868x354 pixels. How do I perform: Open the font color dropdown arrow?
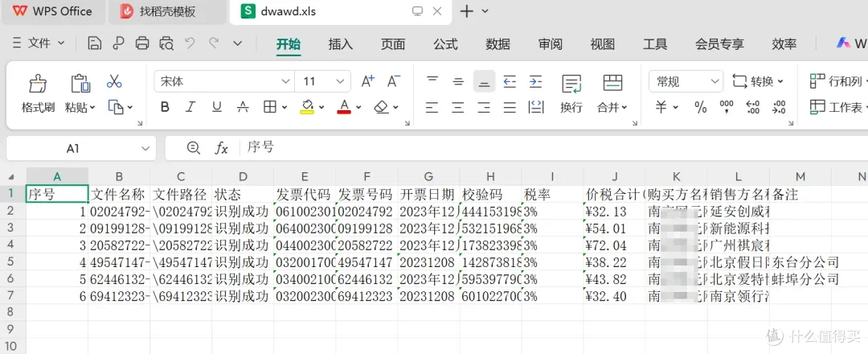[x=358, y=108]
